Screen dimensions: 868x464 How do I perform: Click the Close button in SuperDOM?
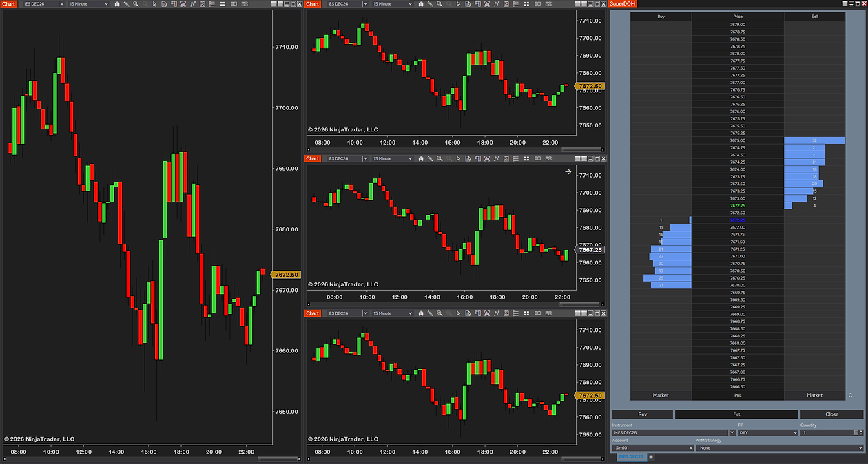click(x=831, y=414)
